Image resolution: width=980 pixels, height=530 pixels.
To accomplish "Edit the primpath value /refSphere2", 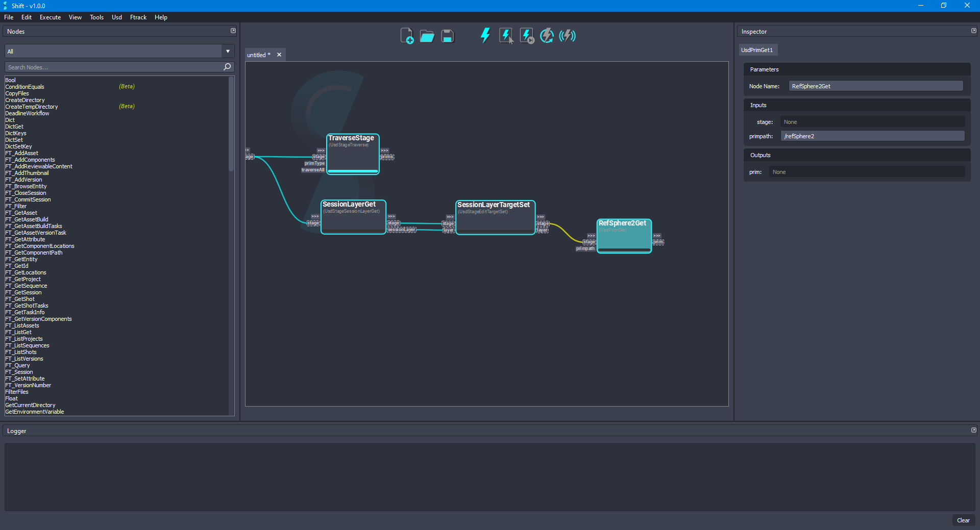I will coord(873,136).
